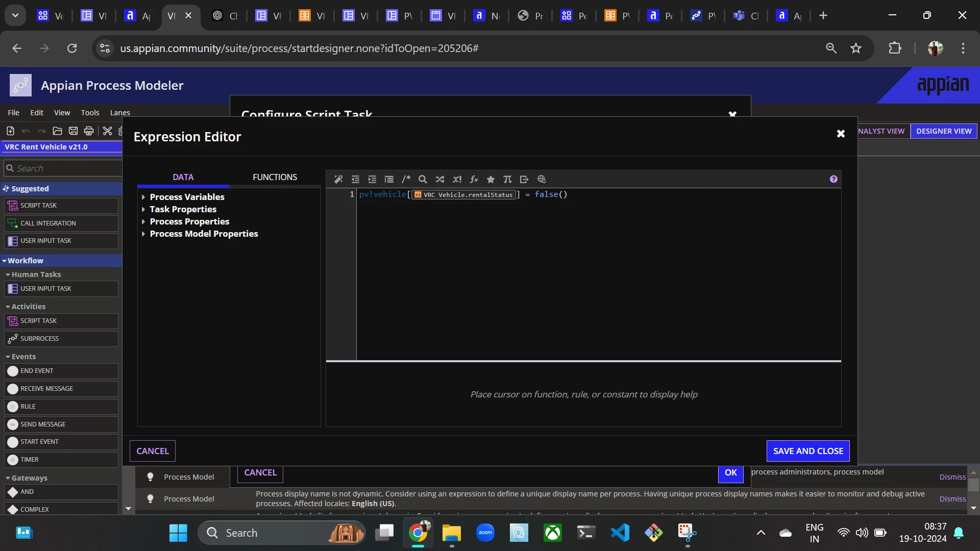980x551 pixels.
Task: Open the File menu
Action: point(14,113)
